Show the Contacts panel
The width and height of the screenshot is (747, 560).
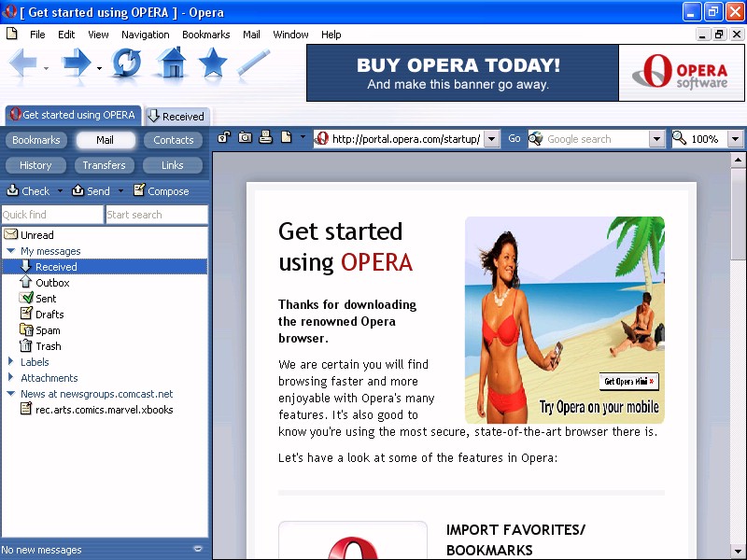click(173, 140)
